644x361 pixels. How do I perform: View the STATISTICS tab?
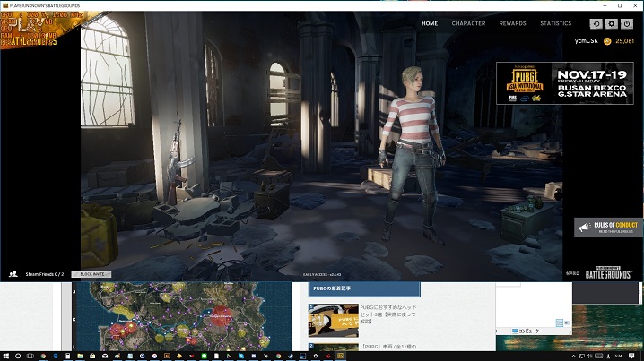click(x=555, y=23)
